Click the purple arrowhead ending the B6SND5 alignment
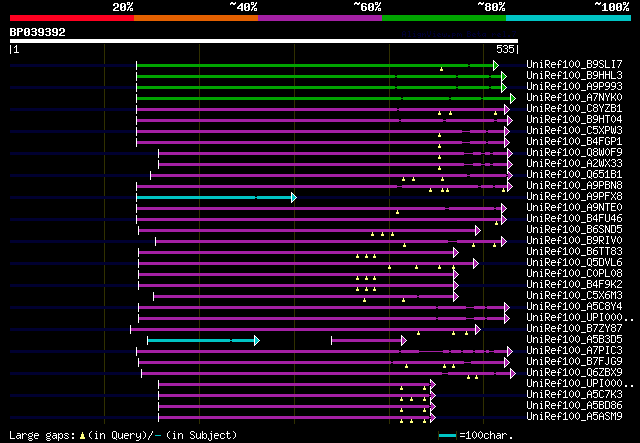The image size is (640, 443). point(478,231)
